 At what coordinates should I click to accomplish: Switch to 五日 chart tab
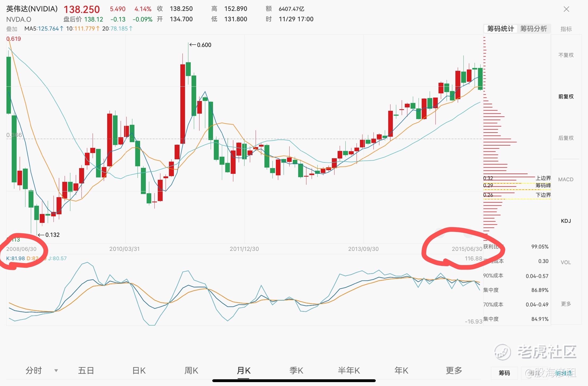(x=86, y=370)
